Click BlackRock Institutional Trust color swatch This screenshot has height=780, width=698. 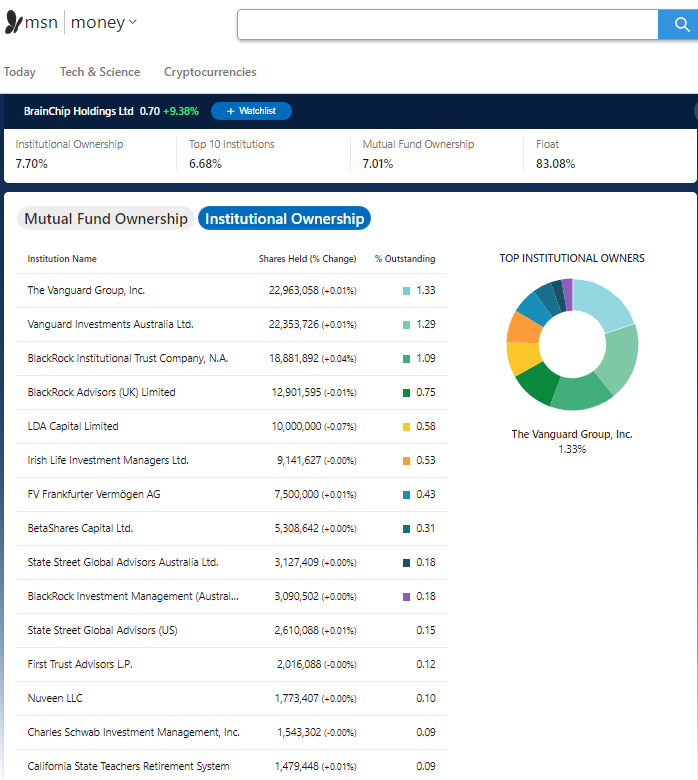pos(406,359)
